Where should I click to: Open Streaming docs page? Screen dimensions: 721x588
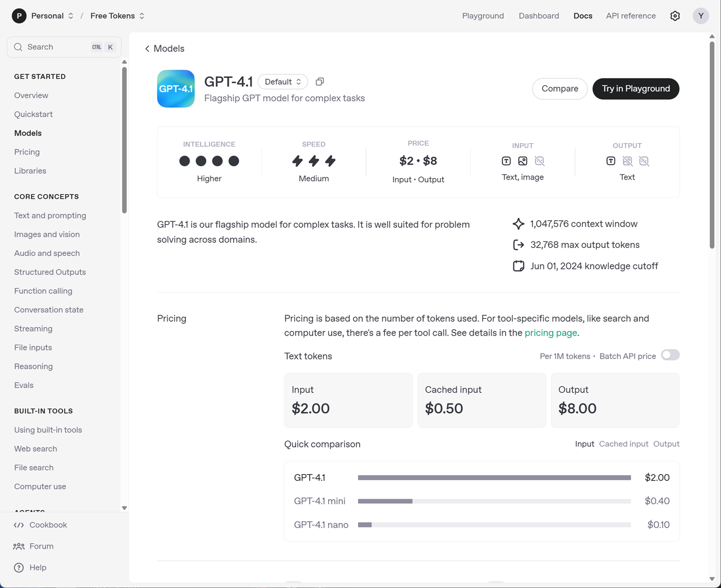coord(33,329)
